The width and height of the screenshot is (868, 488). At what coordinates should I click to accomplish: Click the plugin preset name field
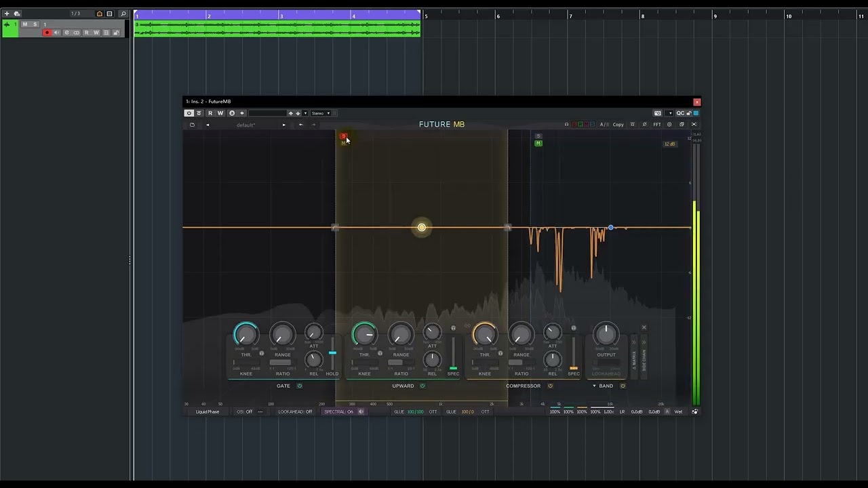click(267, 113)
